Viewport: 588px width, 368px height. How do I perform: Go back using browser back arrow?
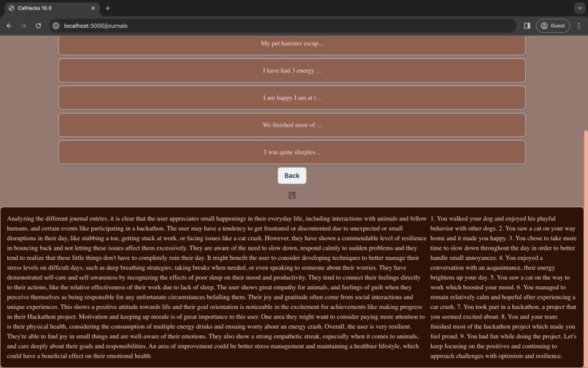pos(9,26)
